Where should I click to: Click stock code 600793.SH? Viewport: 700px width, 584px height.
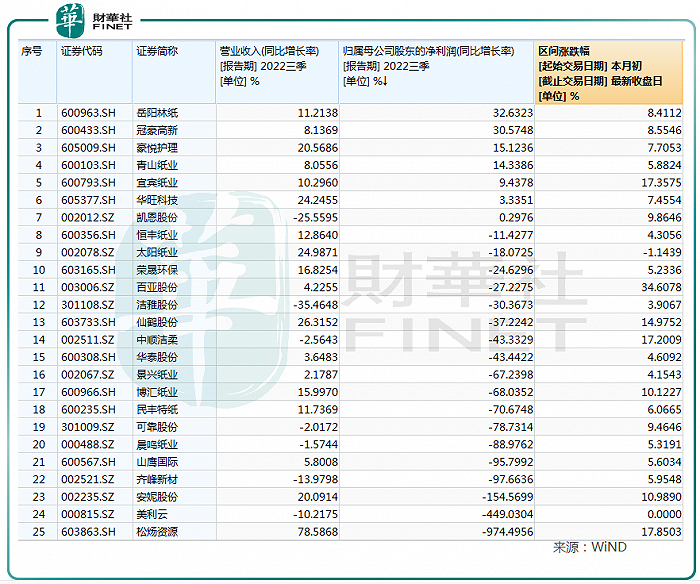88,183
